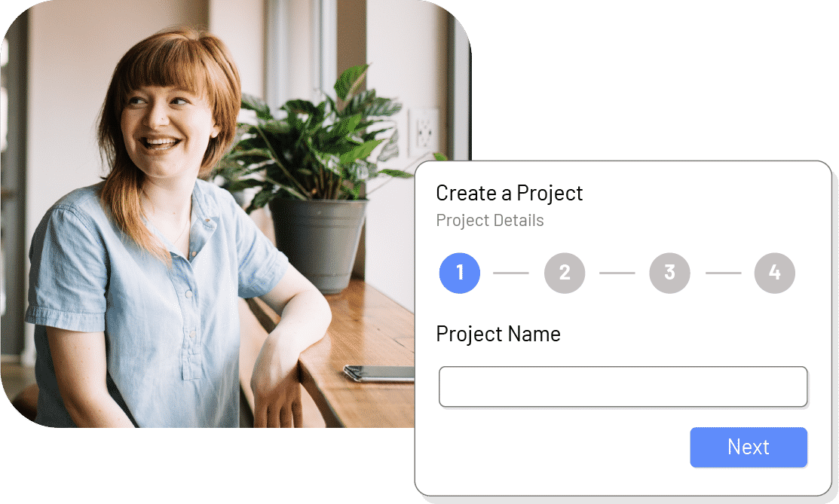Click connector line between steps 3 and 4

[x=724, y=273]
